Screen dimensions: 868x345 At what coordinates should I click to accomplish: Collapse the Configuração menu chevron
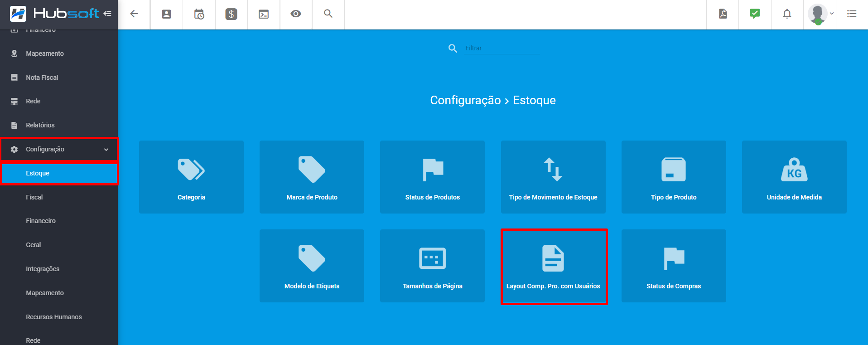(106, 150)
